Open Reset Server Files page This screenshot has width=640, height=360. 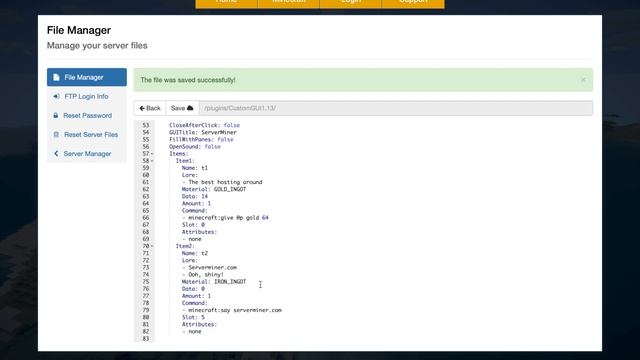87,134
